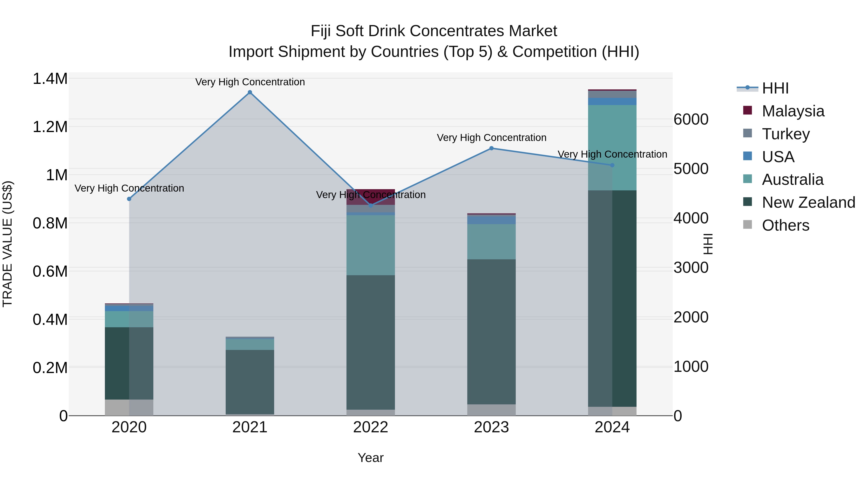Image resolution: width=868 pixels, height=488 pixels.
Task: Toggle the USA legend entry
Action: point(769,157)
